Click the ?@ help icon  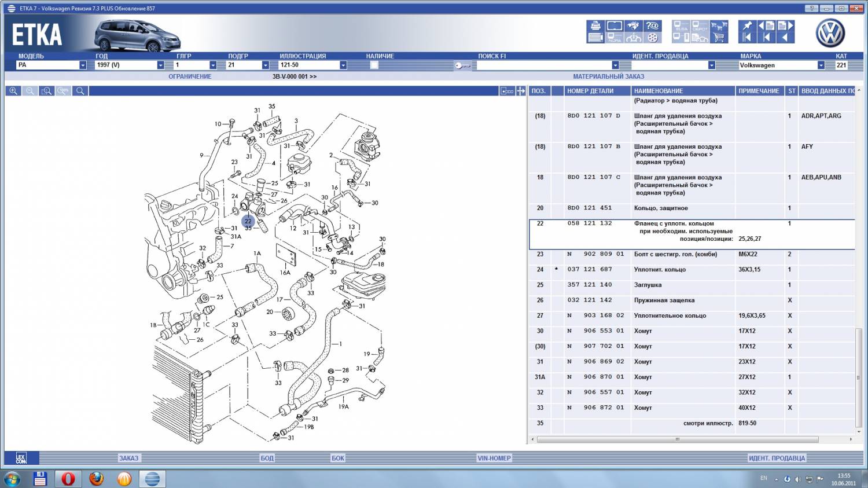coord(652,26)
